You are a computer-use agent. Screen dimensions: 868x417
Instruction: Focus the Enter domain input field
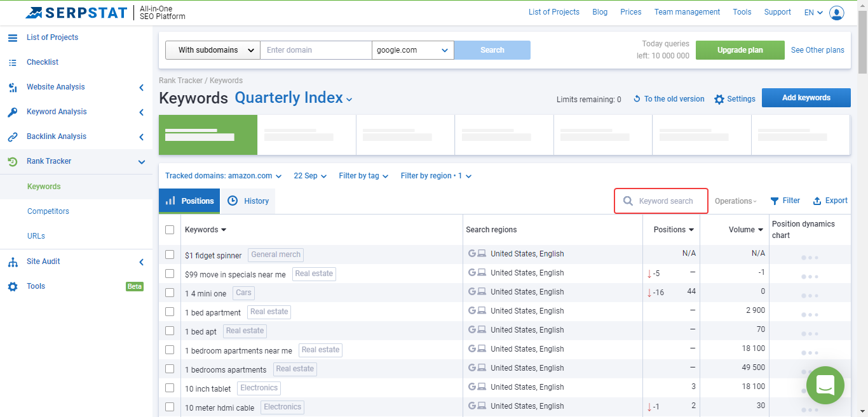point(316,50)
